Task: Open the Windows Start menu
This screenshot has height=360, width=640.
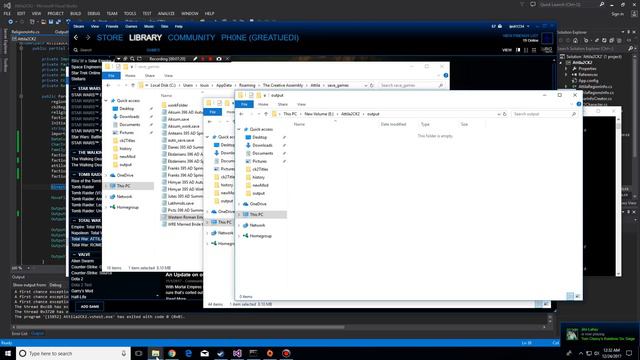Action: pyautogui.click(x=8, y=353)
